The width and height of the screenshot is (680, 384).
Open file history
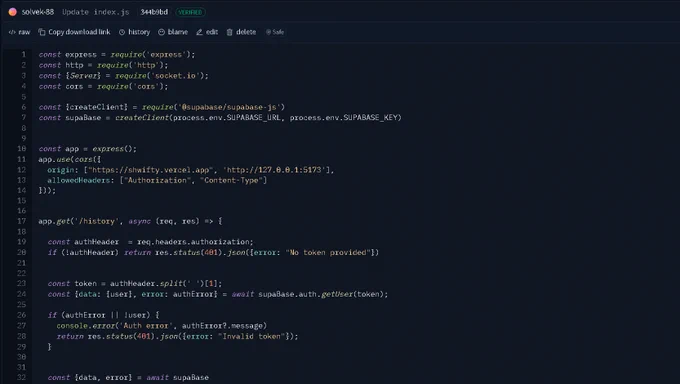click(x=134, y=32)
